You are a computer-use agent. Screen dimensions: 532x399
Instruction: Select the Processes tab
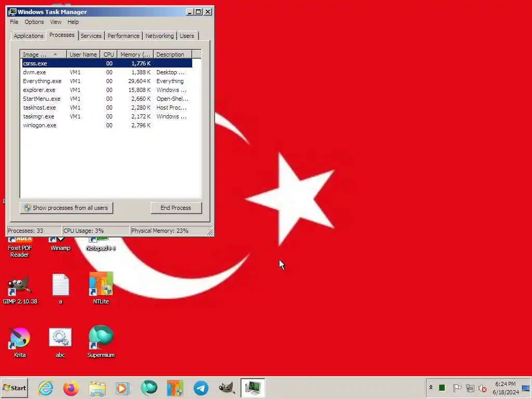62,35
